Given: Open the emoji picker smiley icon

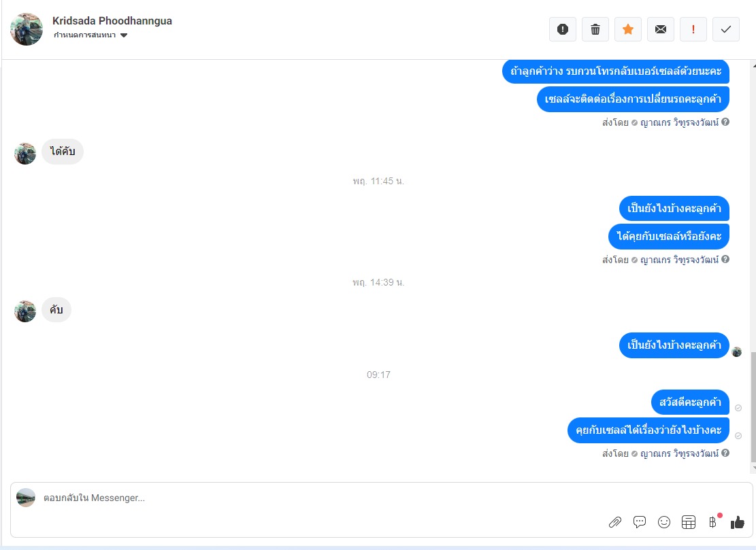Looking at the screenshot, I should coord(664,522).
